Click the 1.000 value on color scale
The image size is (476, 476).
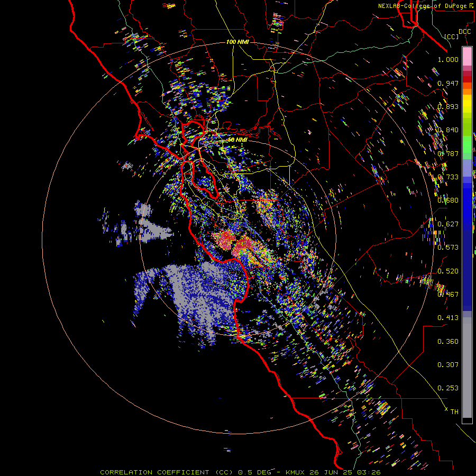pos(448,59)
